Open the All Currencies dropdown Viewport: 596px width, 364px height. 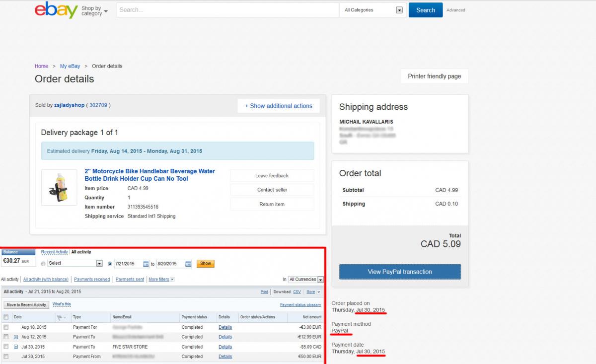[x=306, y=280]
